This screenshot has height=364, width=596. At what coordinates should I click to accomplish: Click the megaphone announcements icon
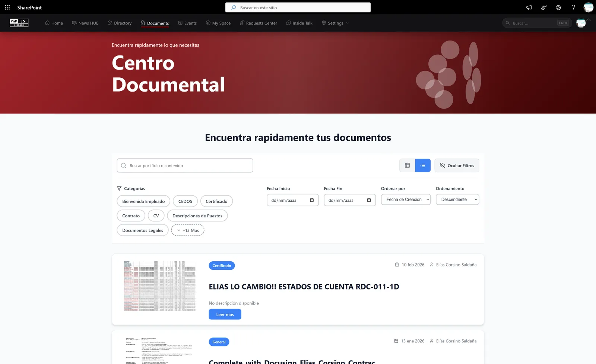pos(529,7)
